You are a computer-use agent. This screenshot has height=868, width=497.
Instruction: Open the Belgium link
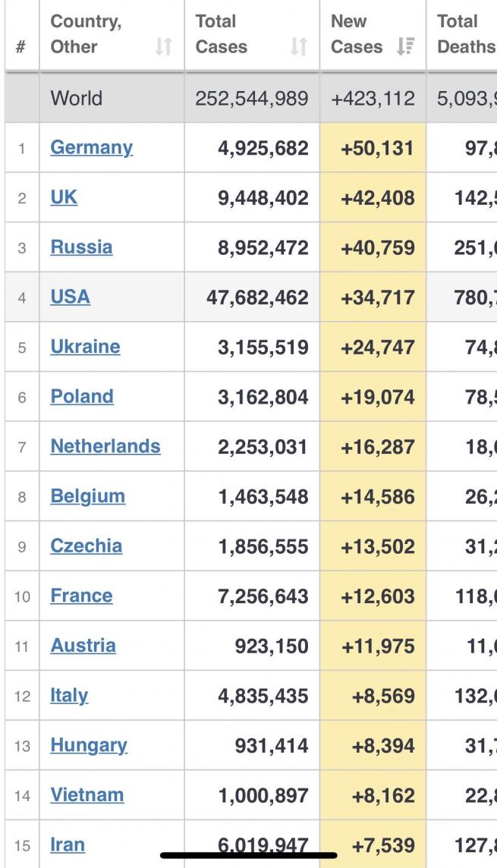coord(87,496)
